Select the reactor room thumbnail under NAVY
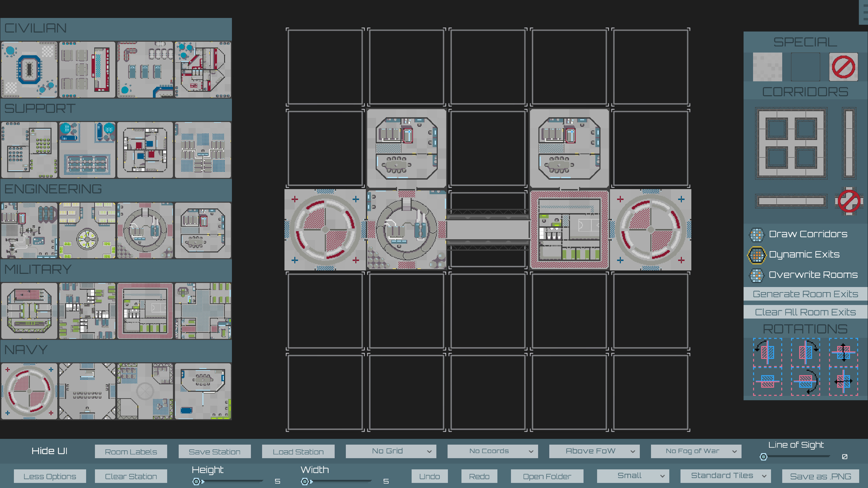Viewport: 868px width, 488px height. 29,391
